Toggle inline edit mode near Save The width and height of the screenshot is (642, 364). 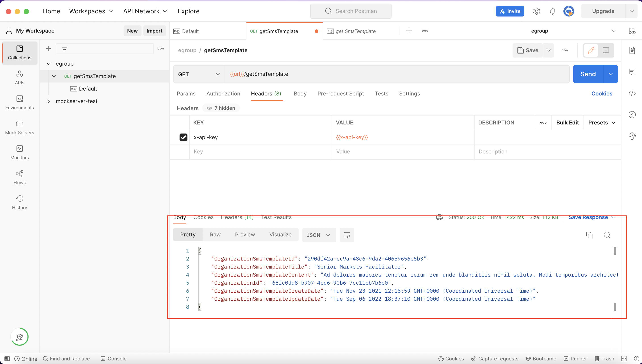pos(591,50)
